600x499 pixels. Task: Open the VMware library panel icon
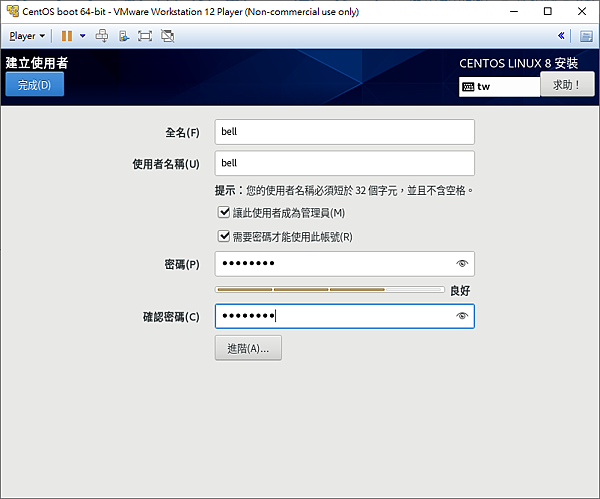(x=586, y=36)
